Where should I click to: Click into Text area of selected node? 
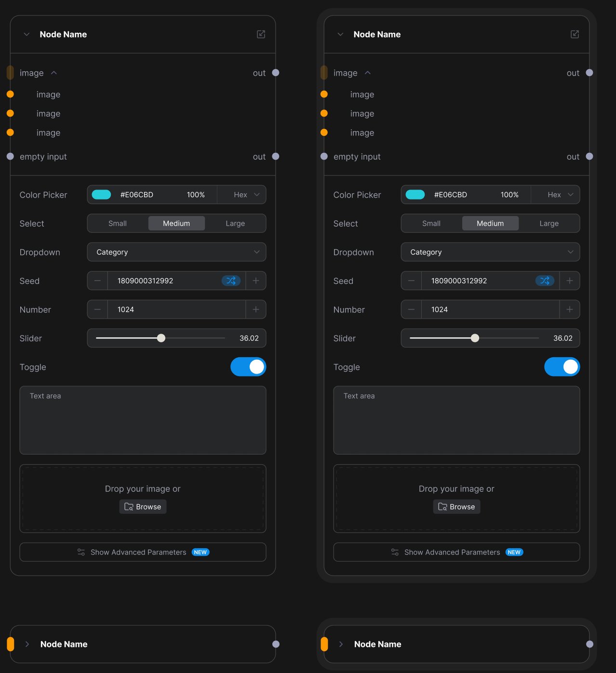point(456,420)
